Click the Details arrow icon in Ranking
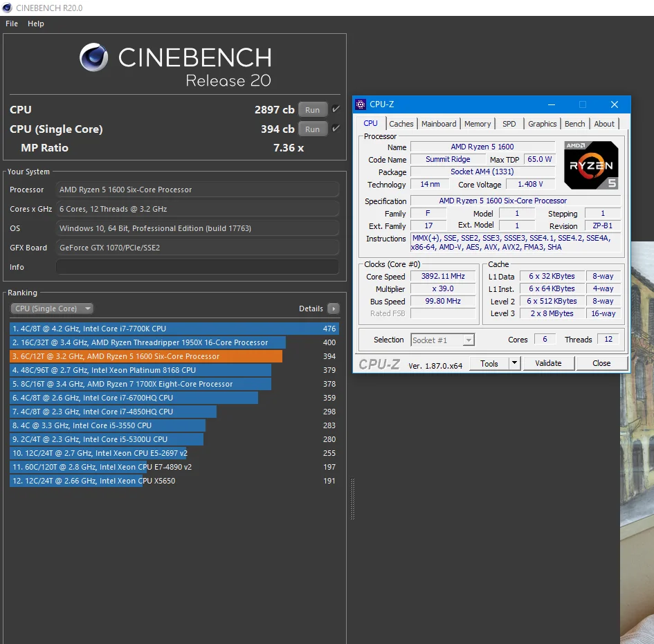654x644 pixels. [x=334, y=309]
